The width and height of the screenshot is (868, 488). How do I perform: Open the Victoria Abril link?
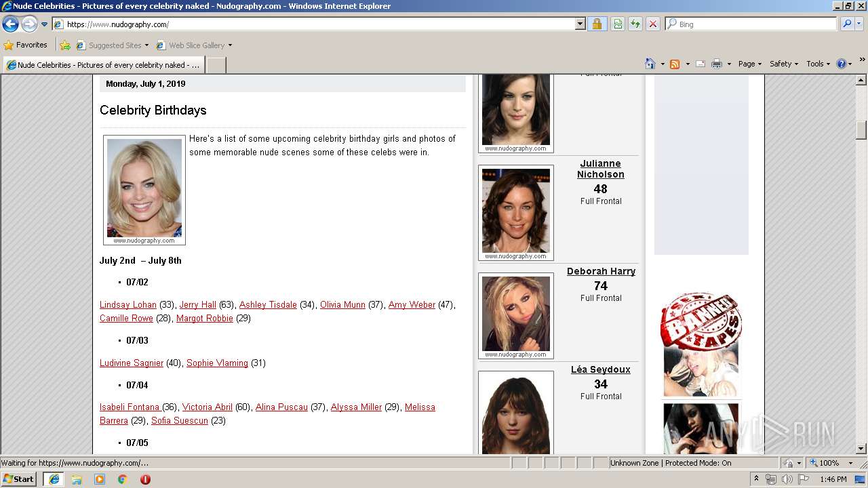pos(208,407)
